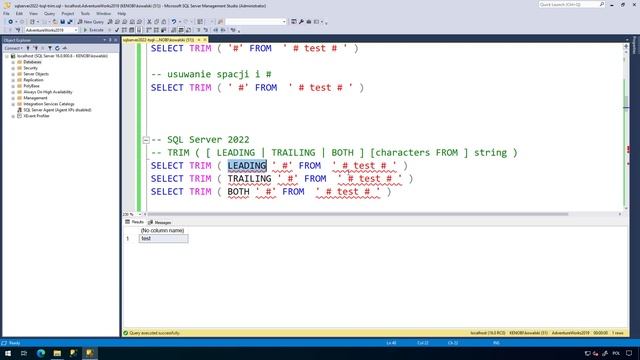Click the Save All disks icon
This screenshot has height=360, width=640.
point(70,22)
